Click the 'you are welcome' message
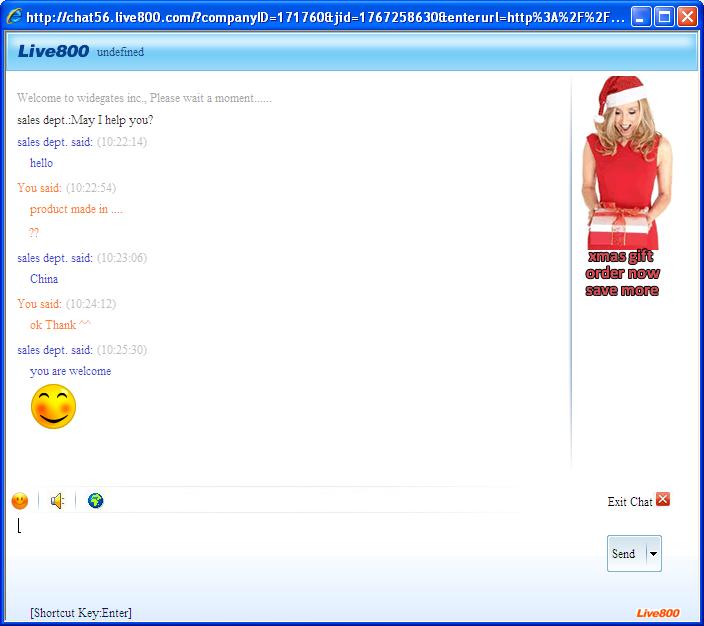 (70, 371)
